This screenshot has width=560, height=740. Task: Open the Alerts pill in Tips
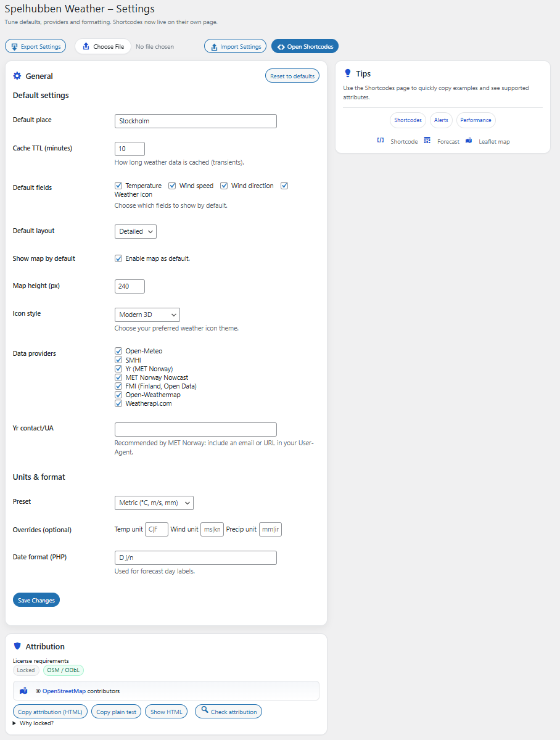(441, 120)
